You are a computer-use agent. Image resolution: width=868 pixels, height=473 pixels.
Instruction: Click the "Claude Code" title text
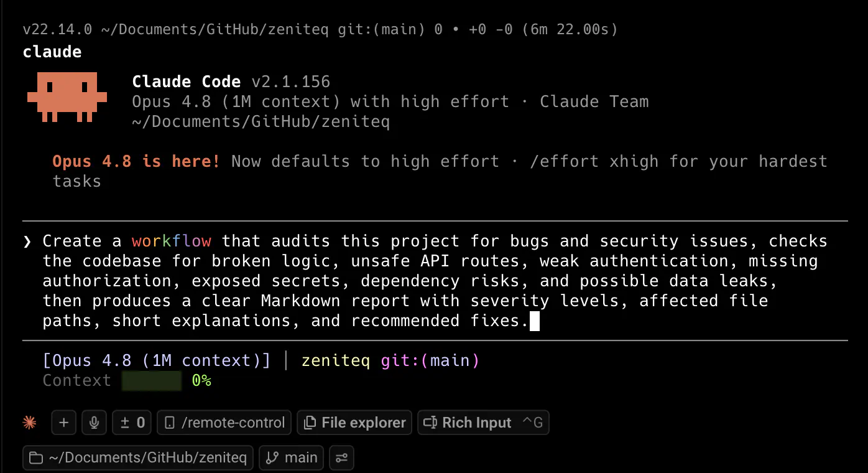pyautogui.click(x=187, y=82)
